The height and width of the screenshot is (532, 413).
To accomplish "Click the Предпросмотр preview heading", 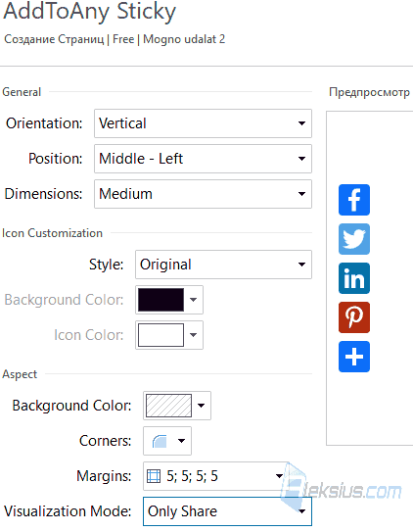I will point(369,92).
